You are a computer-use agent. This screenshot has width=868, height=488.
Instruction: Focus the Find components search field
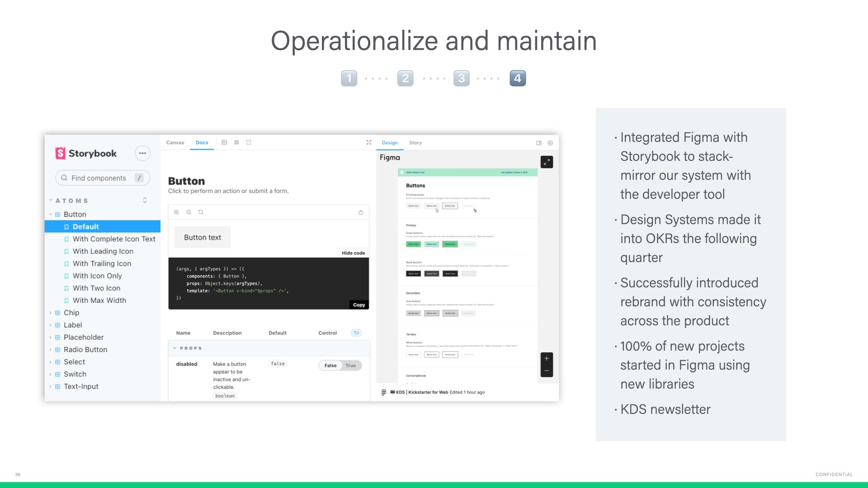pyautogui.click(x=103, y=178)
